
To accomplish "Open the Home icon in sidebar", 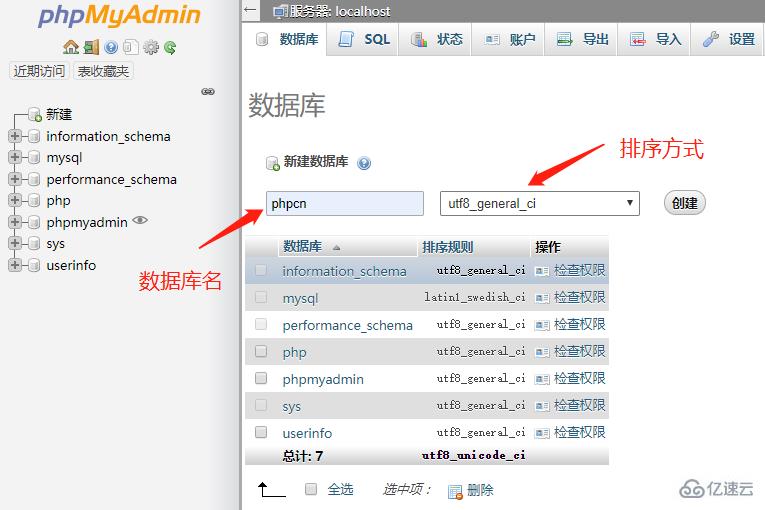I will [71, 47].
